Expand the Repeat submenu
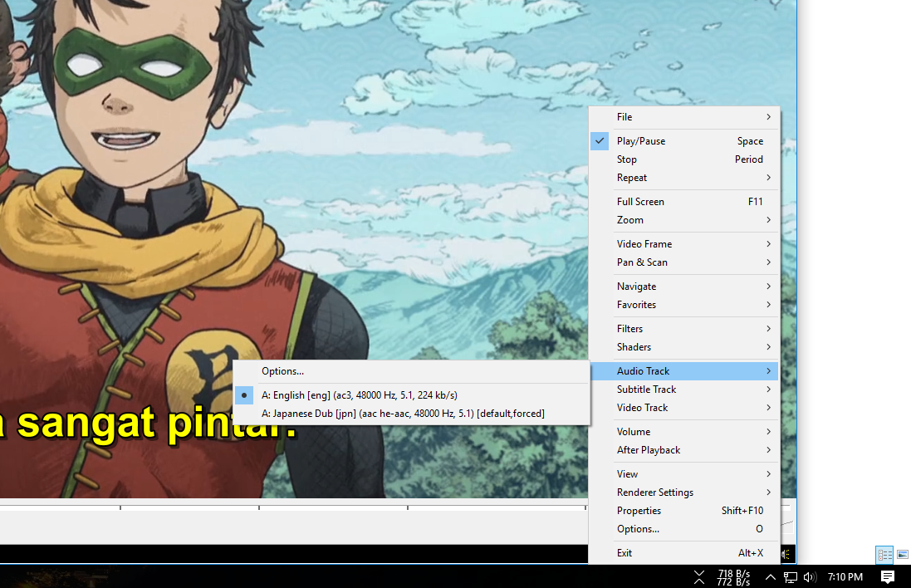The width and height of the screenshot is (911, 588). 684,178
